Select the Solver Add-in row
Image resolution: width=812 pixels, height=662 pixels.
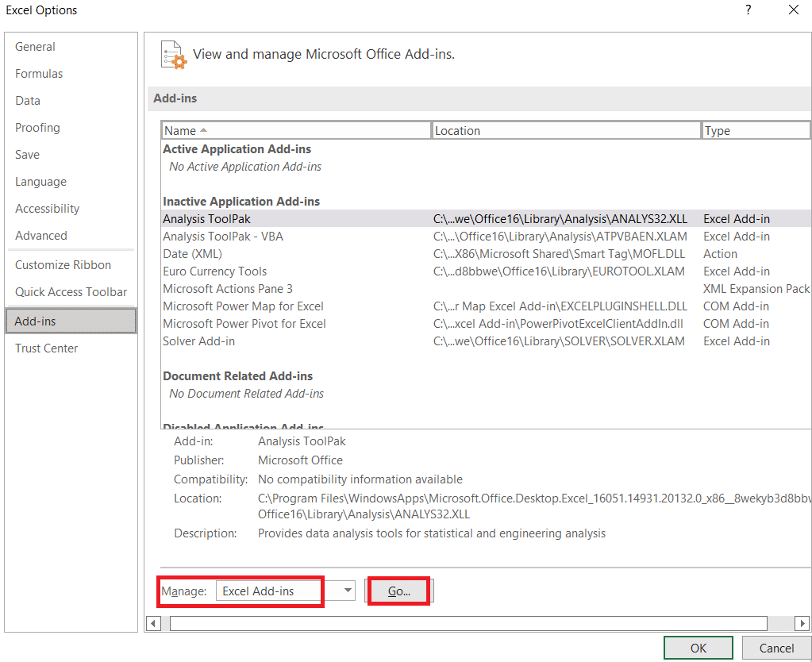coord(198,341)
